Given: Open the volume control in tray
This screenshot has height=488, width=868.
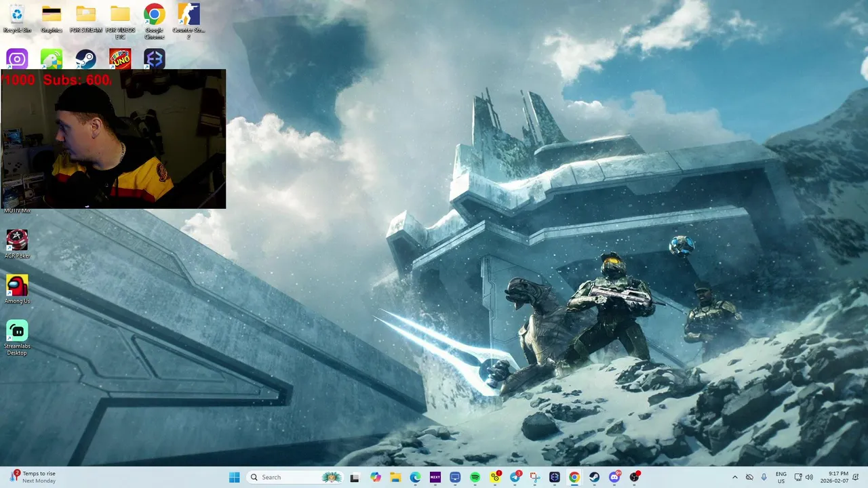Looking at the screenshot, I should click(x=809, y=477).
